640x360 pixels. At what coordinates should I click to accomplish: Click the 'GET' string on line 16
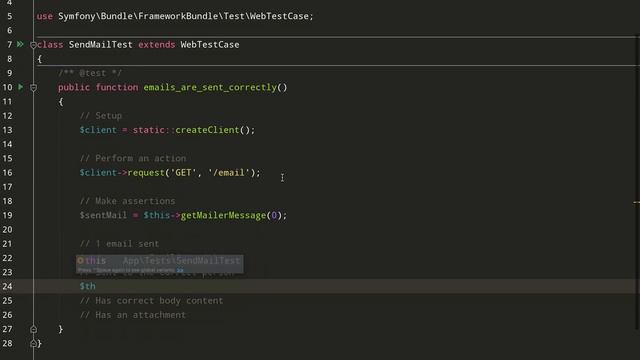pyautogui.click(x=183, y=173)
